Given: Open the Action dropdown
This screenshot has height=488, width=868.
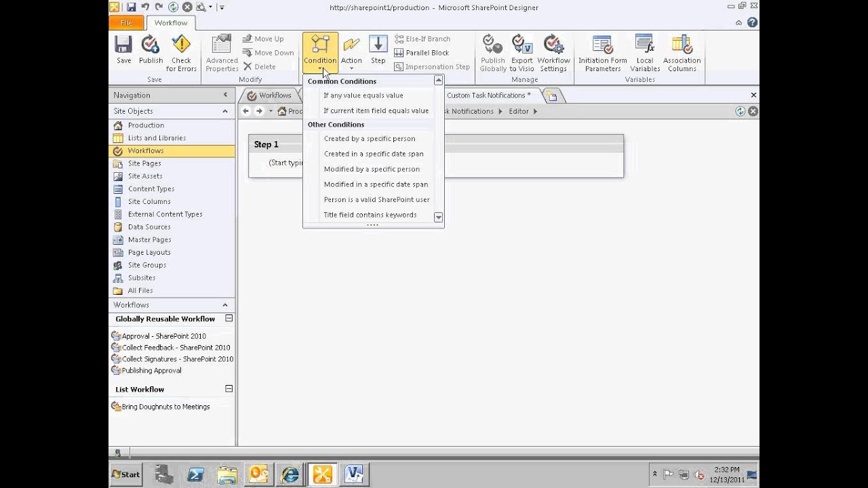Looking at the screenshot, I should click(351, 53).
